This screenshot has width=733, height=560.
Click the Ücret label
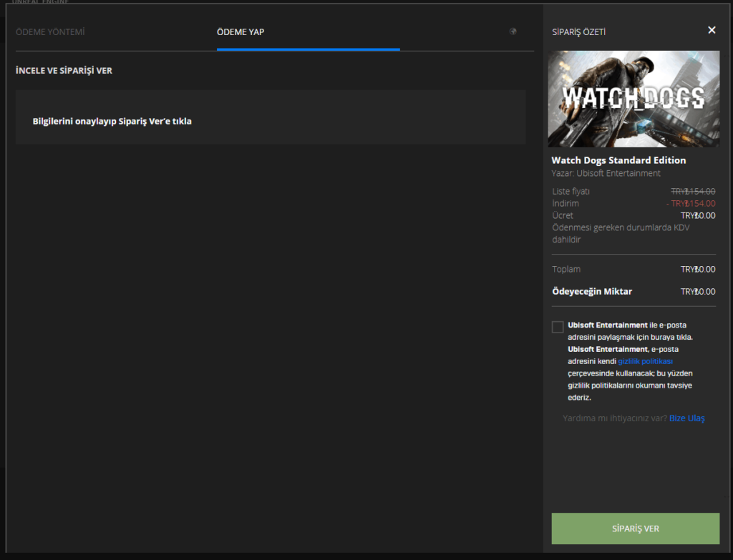point(563,215)
